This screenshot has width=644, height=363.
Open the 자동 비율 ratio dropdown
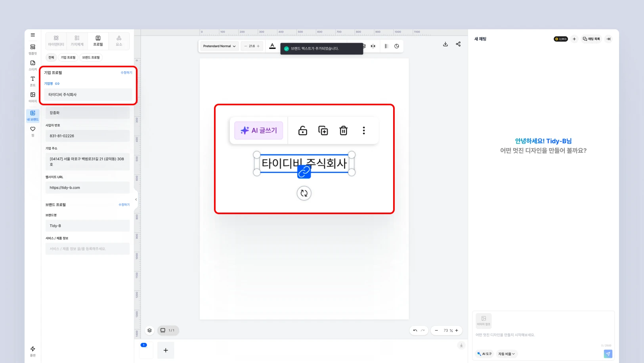click(506, 354)
